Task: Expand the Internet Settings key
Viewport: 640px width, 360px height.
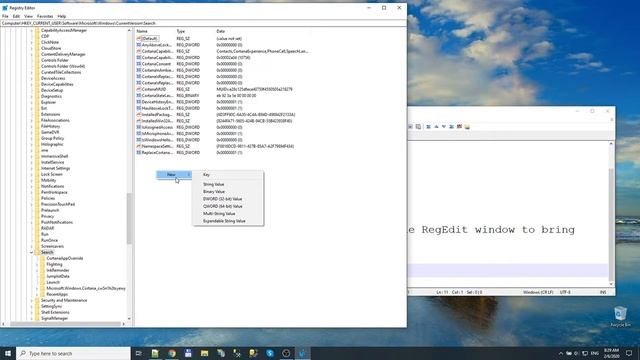Action: coord(31,168)
